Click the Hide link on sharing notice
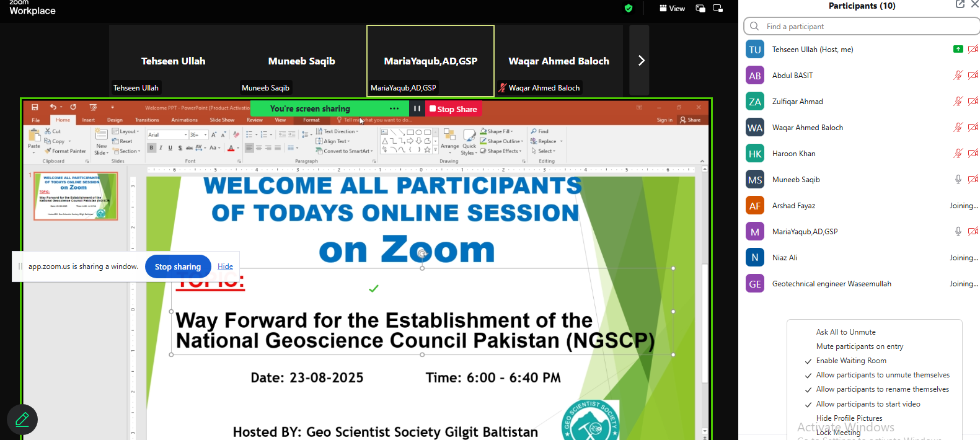 tap(225, 266)
